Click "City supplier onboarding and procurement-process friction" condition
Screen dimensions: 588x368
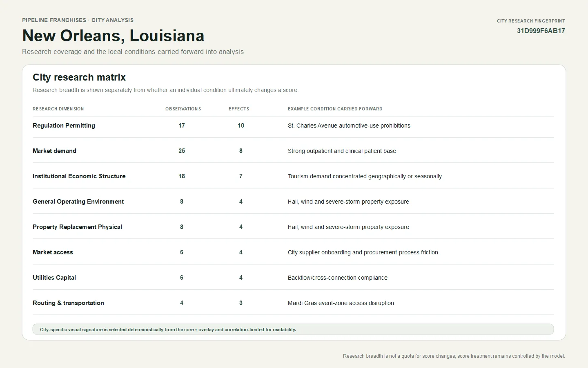coord(363,252)
